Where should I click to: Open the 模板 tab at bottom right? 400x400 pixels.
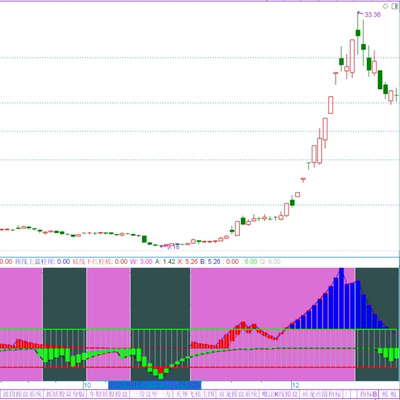(389, 394)
